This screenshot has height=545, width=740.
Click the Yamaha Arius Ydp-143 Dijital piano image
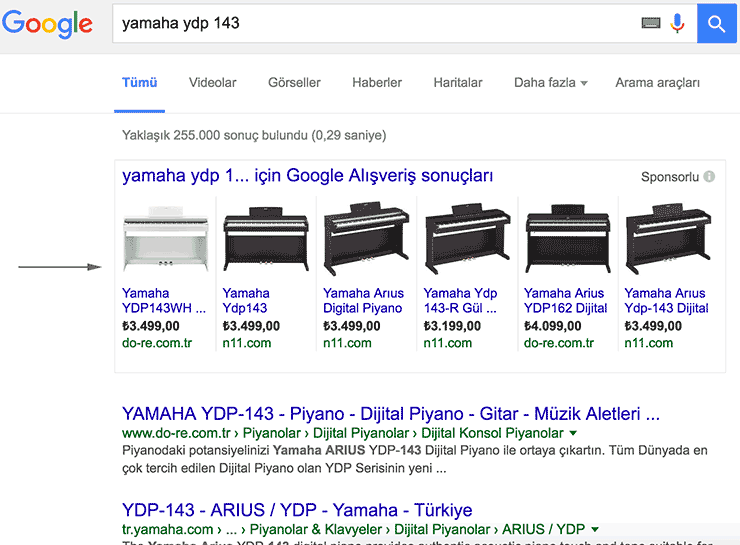point(668,239)
